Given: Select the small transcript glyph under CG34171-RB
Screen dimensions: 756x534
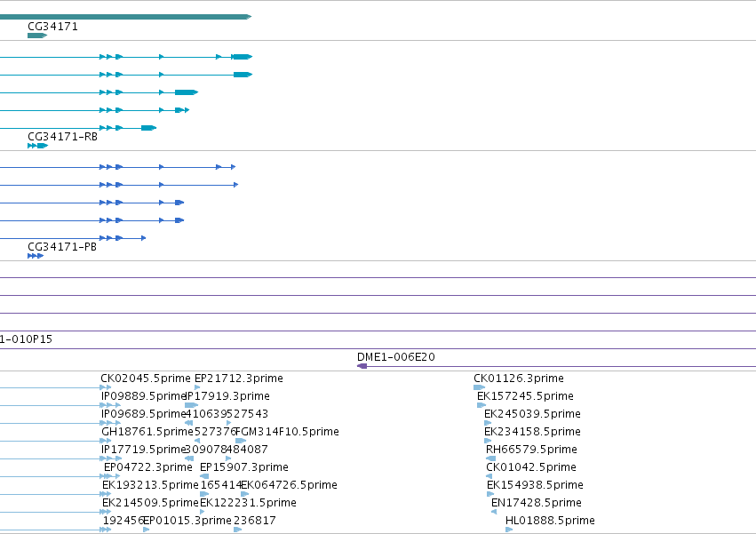Looking at the screenshot, I should click(37, 146).
